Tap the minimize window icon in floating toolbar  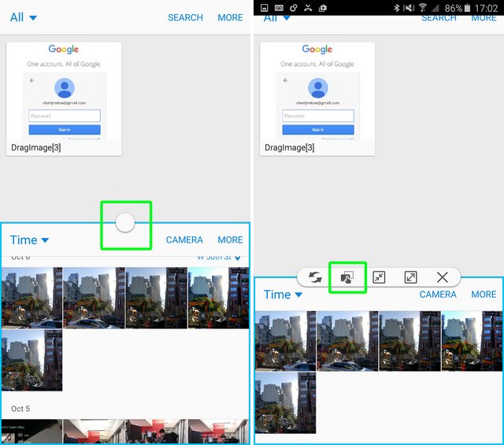click(x=379, y=277)
